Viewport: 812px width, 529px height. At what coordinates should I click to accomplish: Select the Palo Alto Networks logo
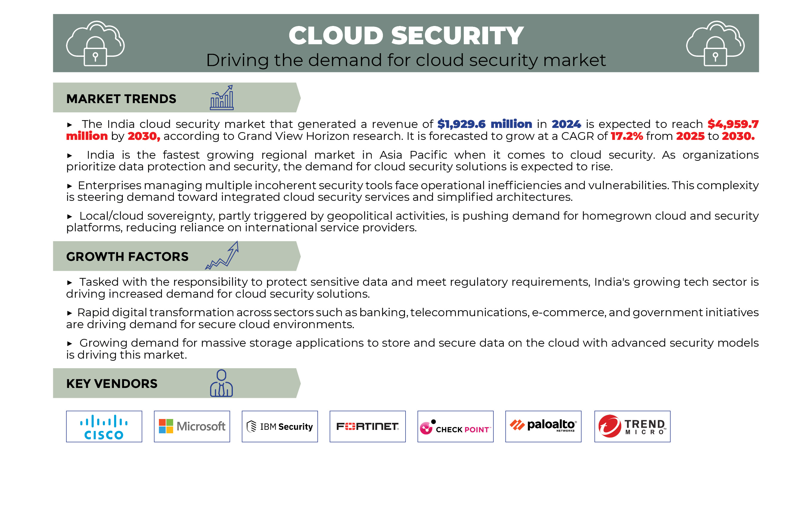coord(543,426)
